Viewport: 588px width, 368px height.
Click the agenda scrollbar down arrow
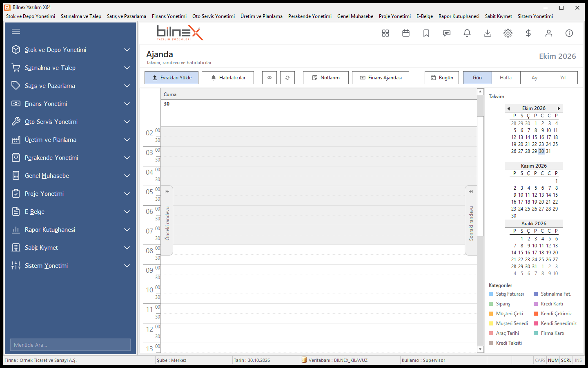(481, 350)
